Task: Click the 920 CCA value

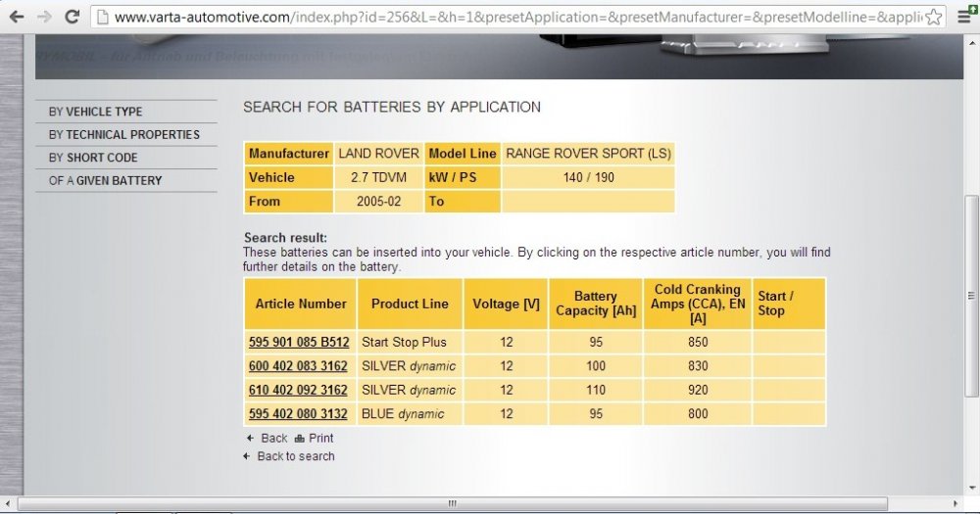Action: 698,390
